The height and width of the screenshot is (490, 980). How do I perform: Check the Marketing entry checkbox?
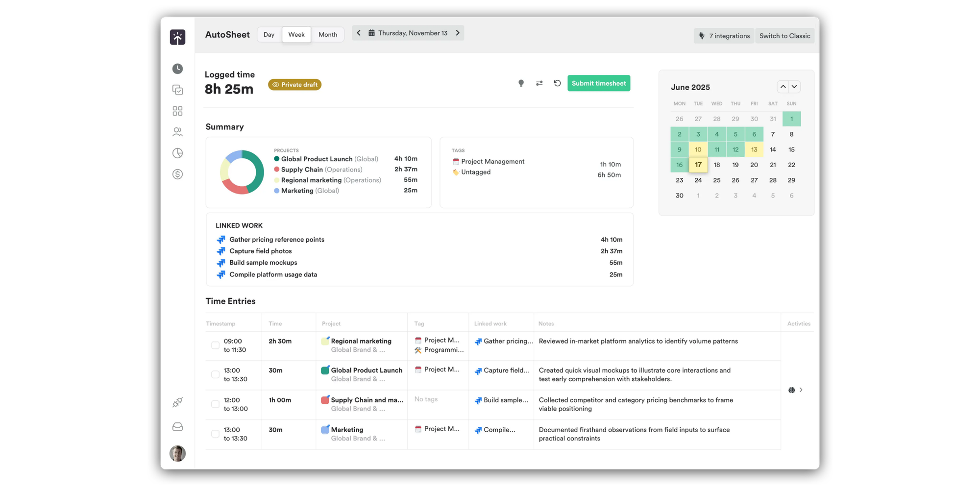click(x=215, y=434)
